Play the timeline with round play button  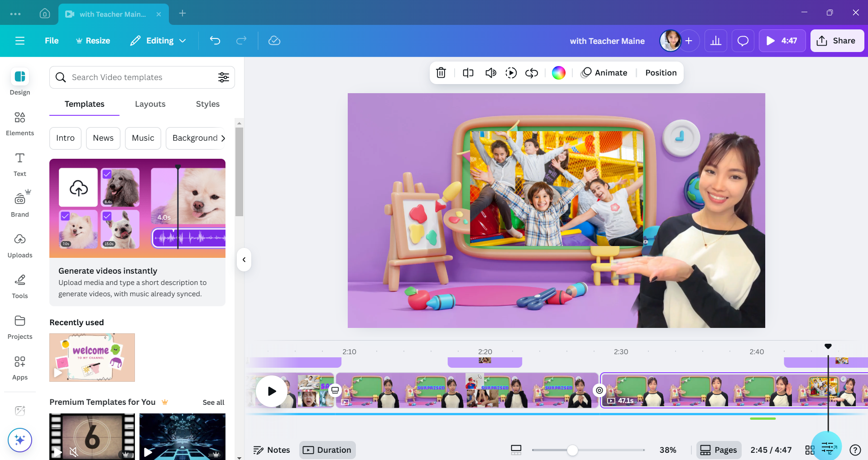pyautogui.click(x=272, y=391)
